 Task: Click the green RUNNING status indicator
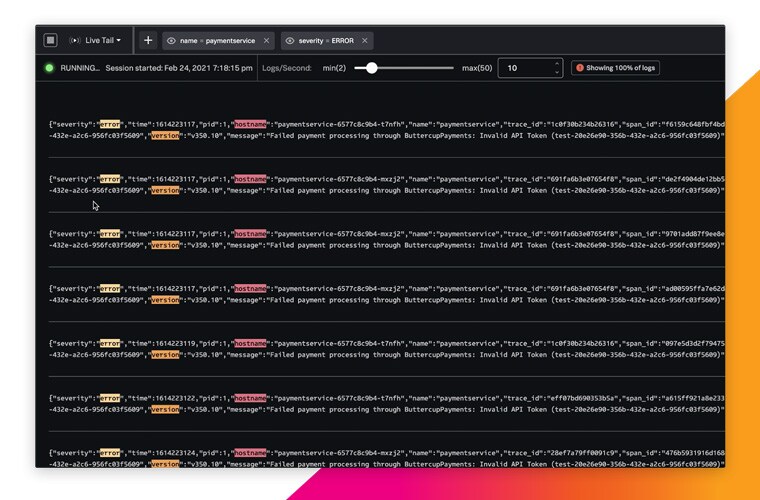(x=49, y=68)
